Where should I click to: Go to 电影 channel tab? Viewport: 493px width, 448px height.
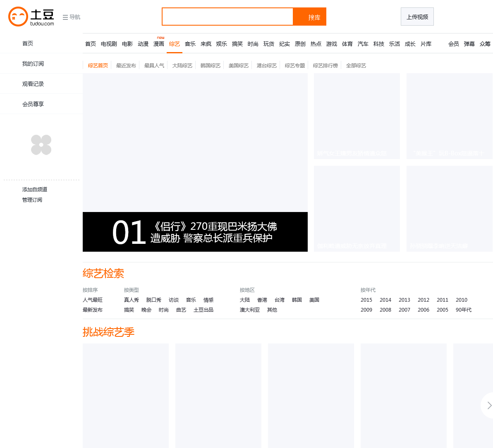pos(127,44)
